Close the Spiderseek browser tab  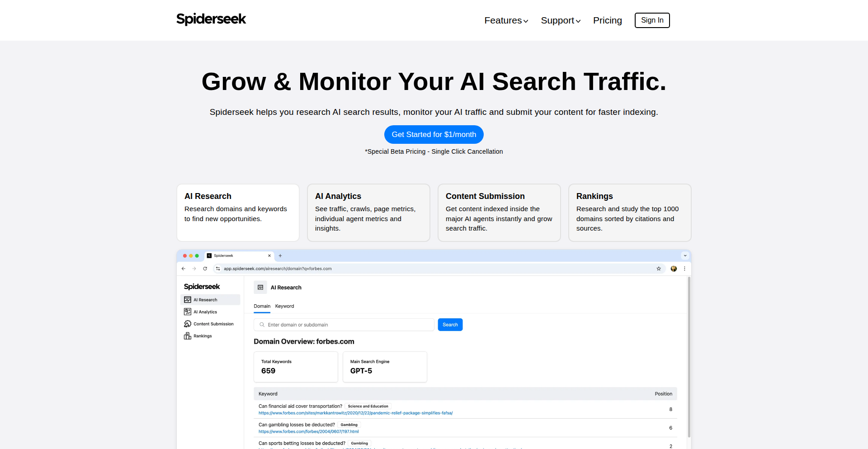269,256
